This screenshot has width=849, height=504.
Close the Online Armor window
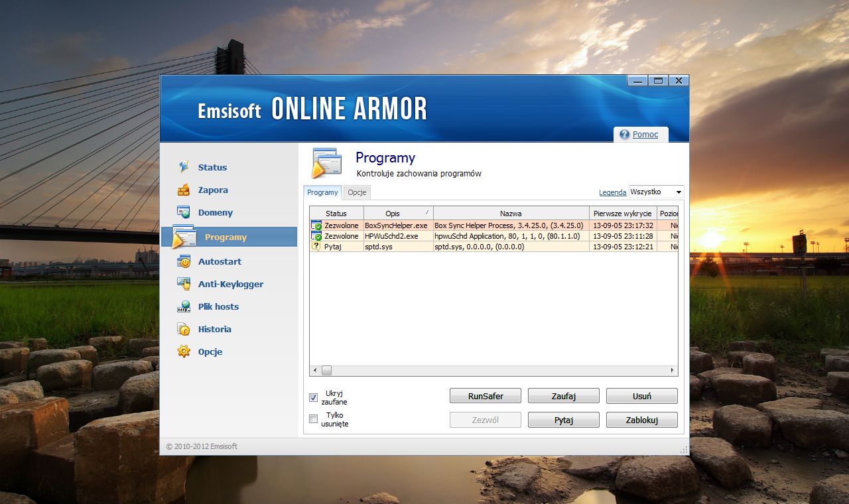point(678,81)
